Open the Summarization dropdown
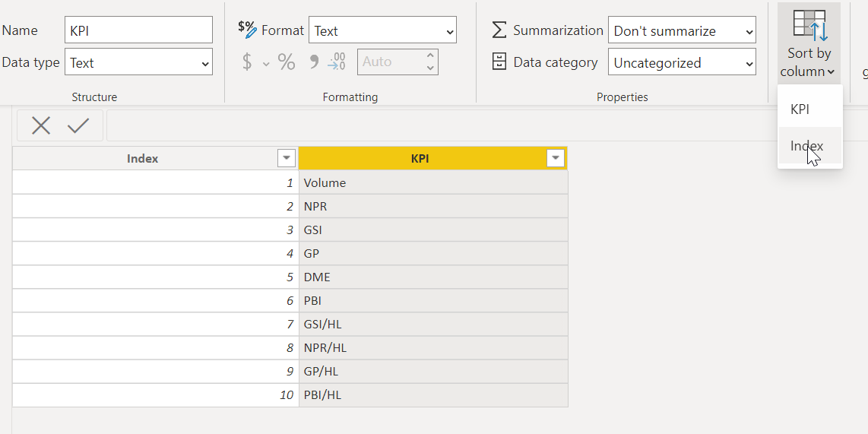Viewport: 868px width, 434px height. tap(682, 30)
